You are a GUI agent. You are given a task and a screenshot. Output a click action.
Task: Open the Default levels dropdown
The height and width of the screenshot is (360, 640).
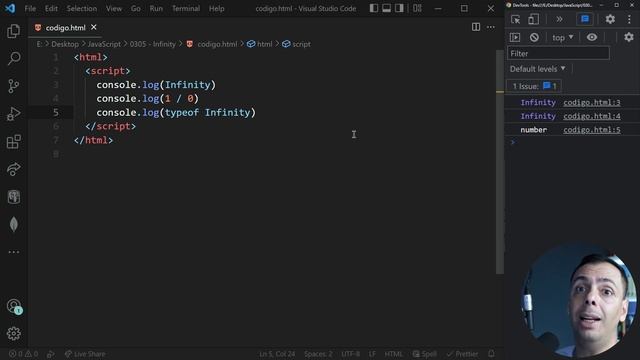[x=538, y=69]
